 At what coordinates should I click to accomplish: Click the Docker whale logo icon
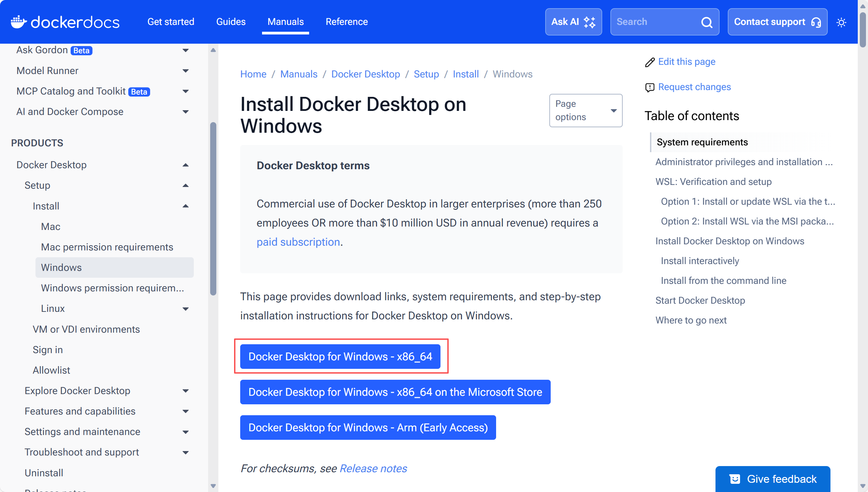(x=18, y=22)
